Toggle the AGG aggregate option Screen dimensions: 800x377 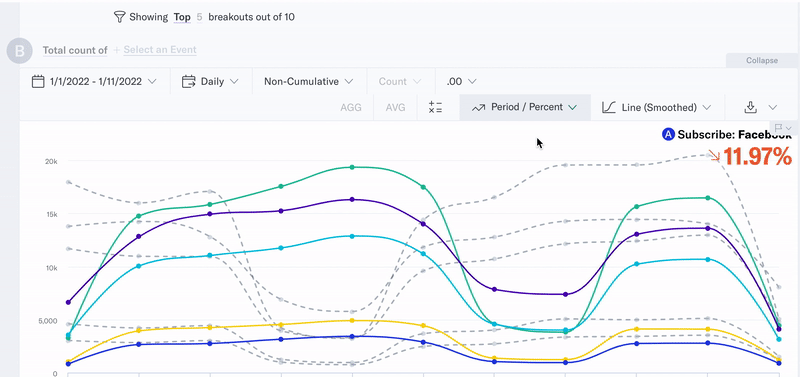pos(351,108)
